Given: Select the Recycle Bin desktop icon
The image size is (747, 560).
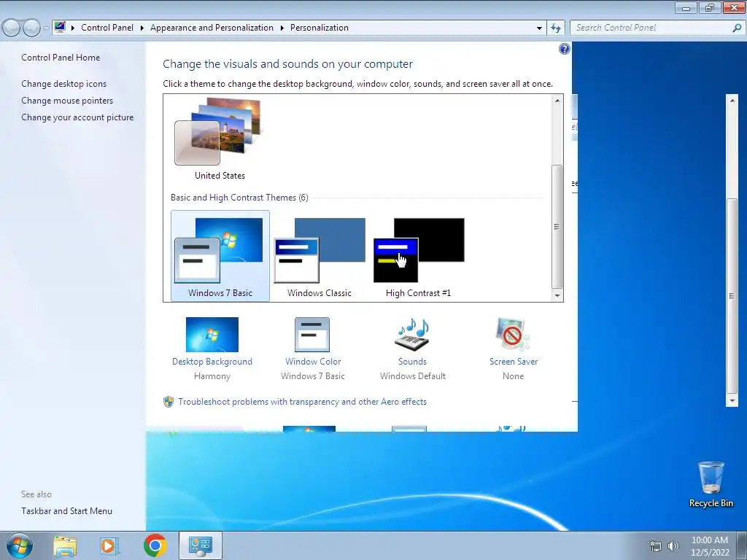Looking at the screenshot, I should click(711, 484).
